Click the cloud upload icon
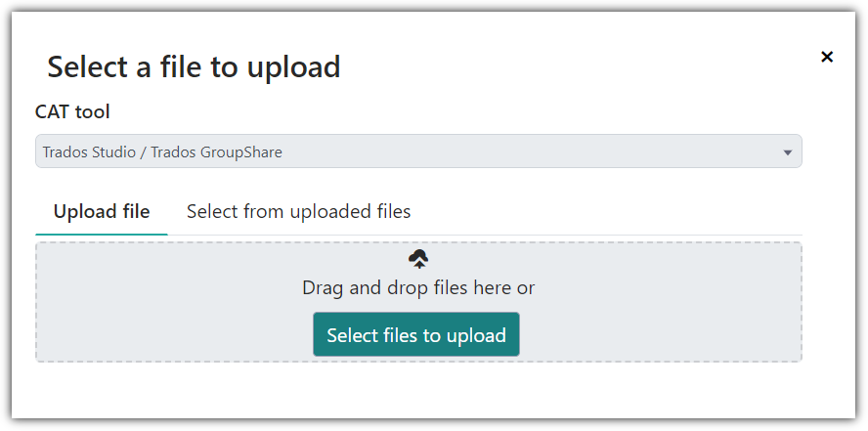Image resolution: width=868 pixels, height=431 pixels. click(418, 259)
